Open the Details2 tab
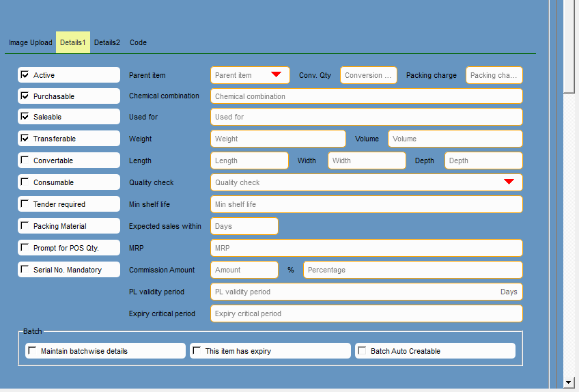This screenshot has height=392, width=579. 107,42
